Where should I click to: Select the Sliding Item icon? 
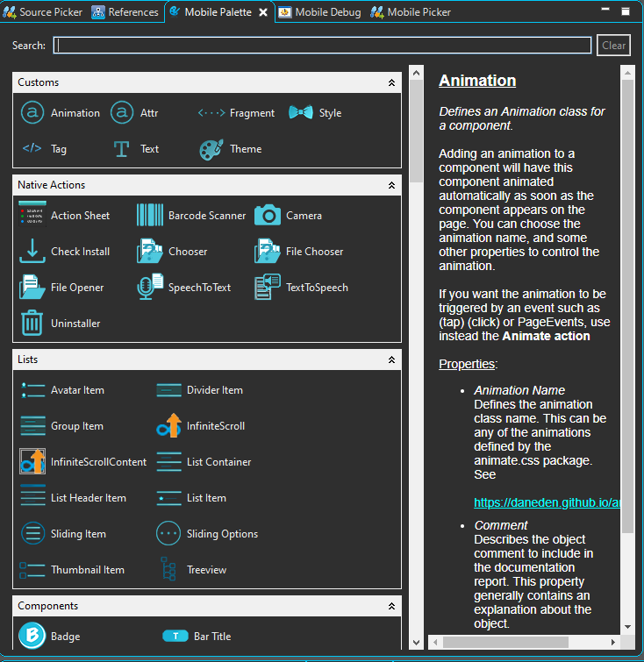(x=32, y=533)
